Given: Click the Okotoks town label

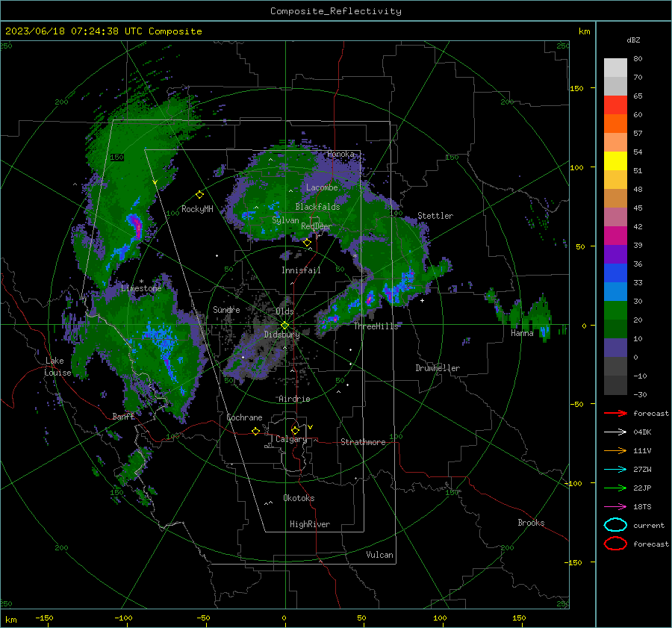Looking at the screenshot, I should click(299, 498).
